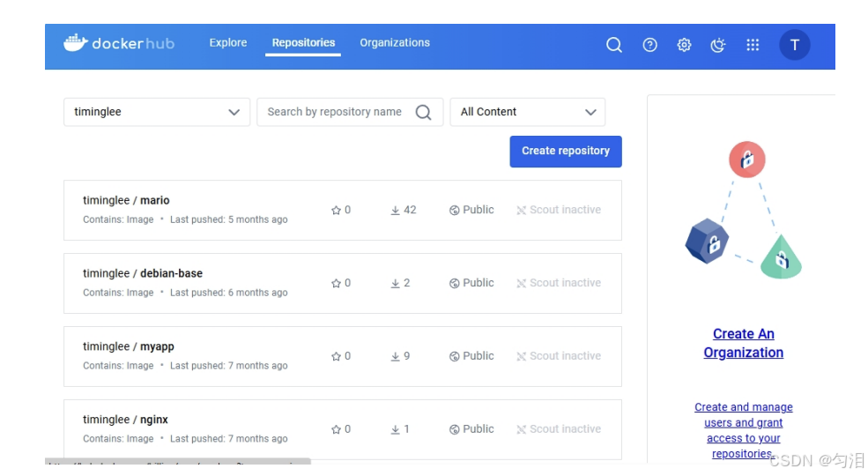Image resolution: width=868 pixels, height=476 pixels.
Task: Click the star icon for debian-base
Action: (336, 283)
